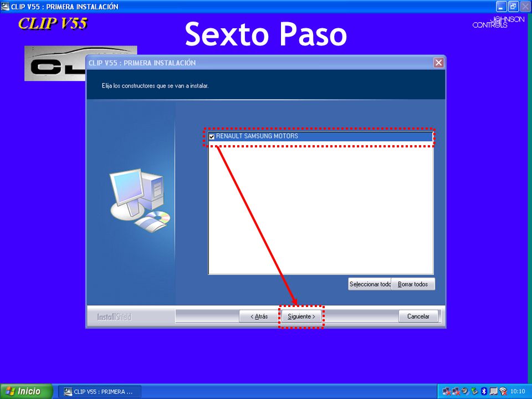Cancel the installation with Cancelar
The height and width of the screenshot is (399, 532).
418,316
